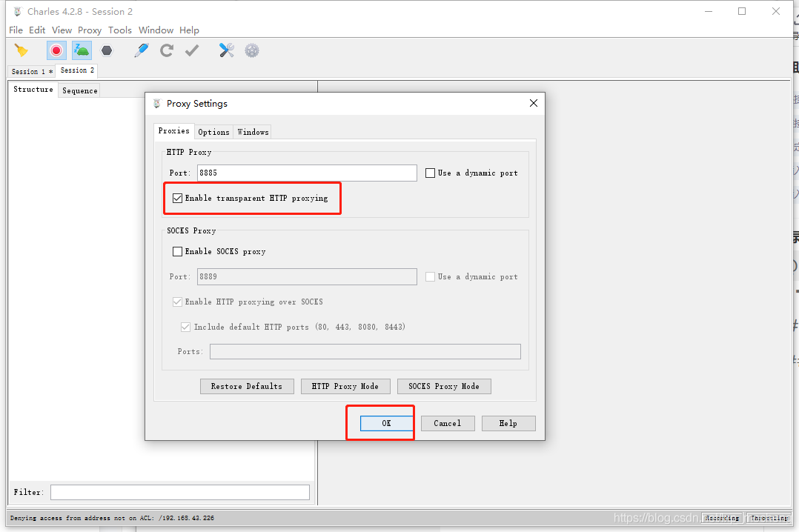This screenshot has height=532, width=799.
Task: Confirm with the OK button
Action: point(386,424)
